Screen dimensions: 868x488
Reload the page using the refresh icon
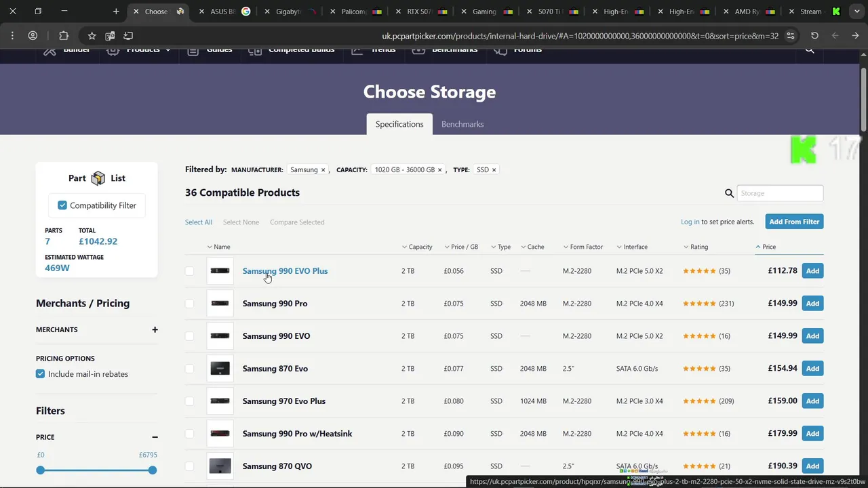coord(814,35)
